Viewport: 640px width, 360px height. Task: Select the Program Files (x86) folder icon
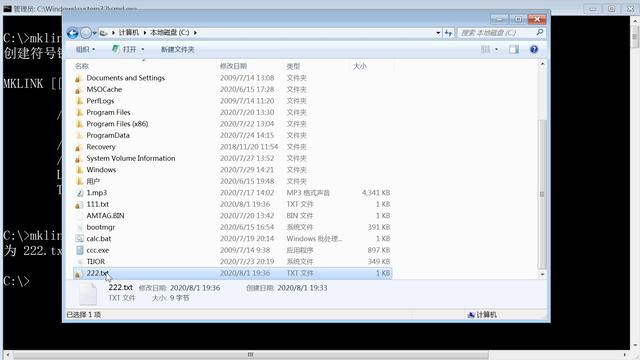point(79,124)
